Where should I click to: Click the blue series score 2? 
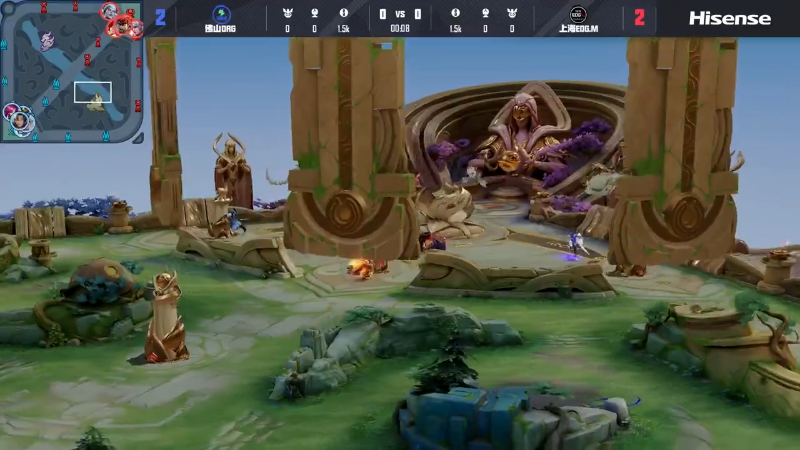pos(160,17)
